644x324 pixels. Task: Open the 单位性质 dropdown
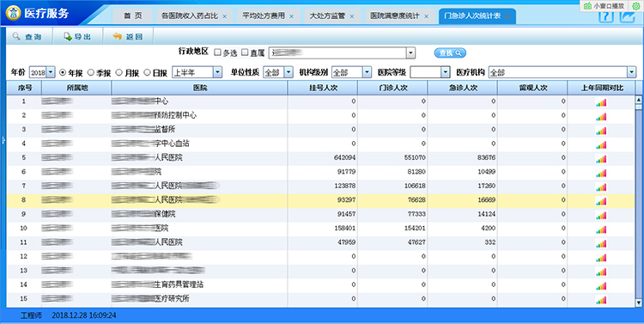(289, 72)
